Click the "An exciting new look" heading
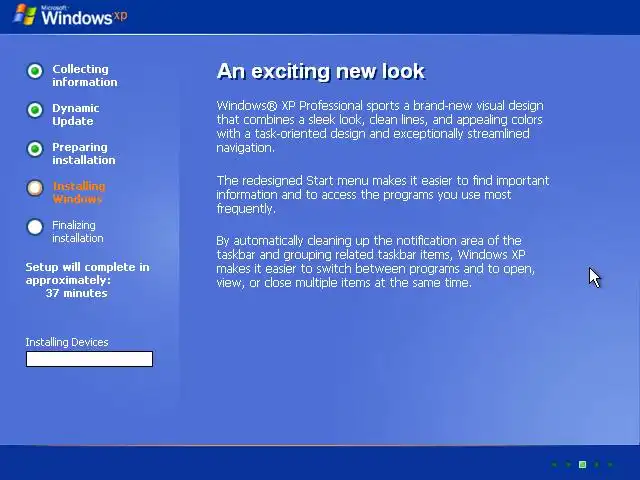Screen dimensions: 640x480 (321, 71)
